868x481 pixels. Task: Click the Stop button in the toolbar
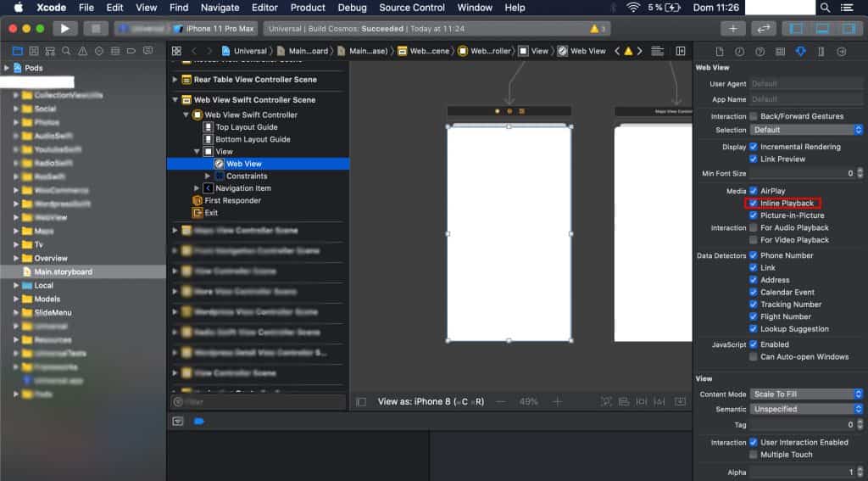[x=95, y=29]
